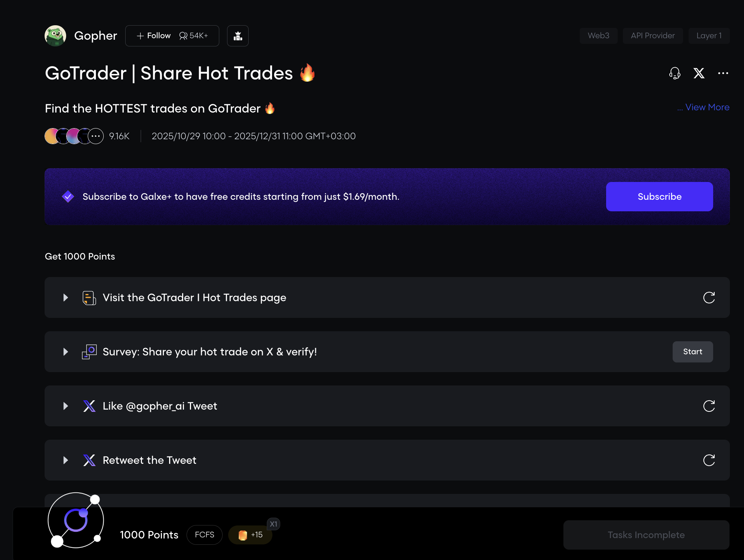Open the participants avatar list ellipsis
The width and height of the screenshot is (744, 560).
(96, 136)
